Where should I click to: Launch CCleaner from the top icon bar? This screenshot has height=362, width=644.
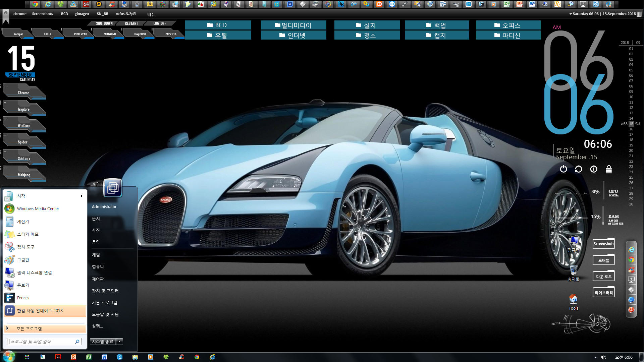112,4
